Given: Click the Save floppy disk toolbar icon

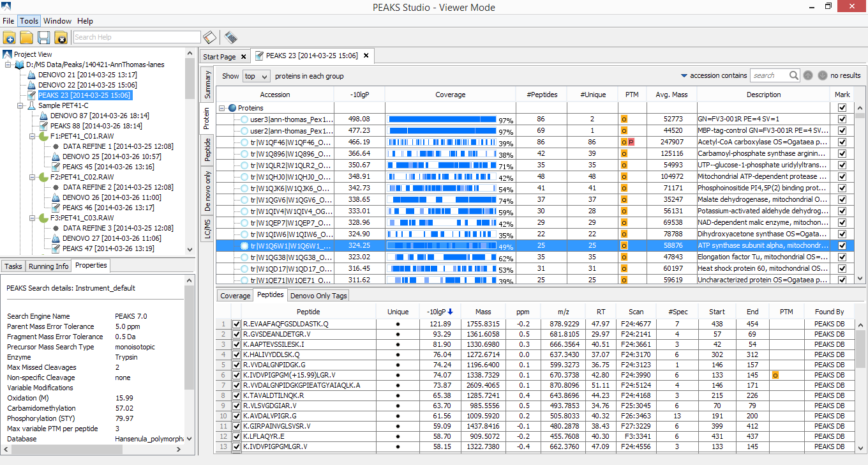Looking at the screenshot, I should point(43,37).
